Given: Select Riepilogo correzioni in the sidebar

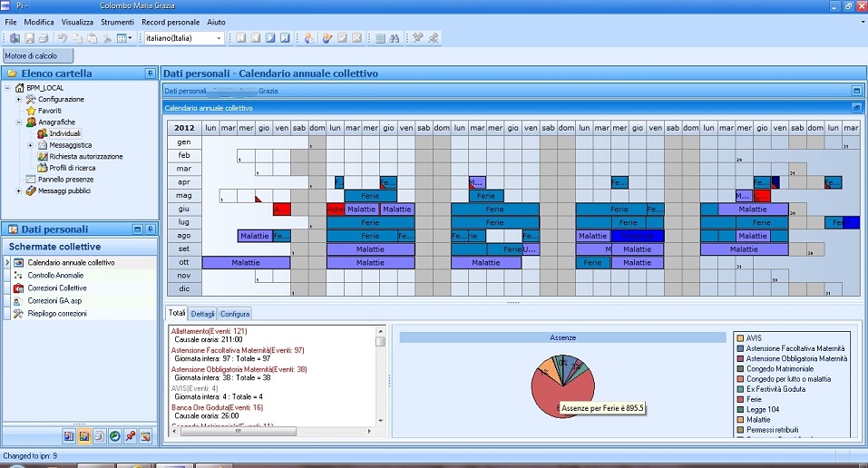Looking at the screenshot, I should pos(57,313).
